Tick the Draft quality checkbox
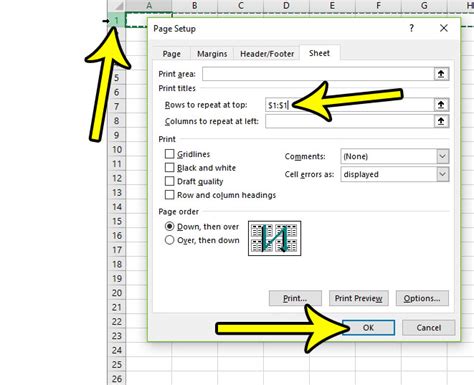The image size is (474, 385). pyautogui.click(x=169, y=181)
